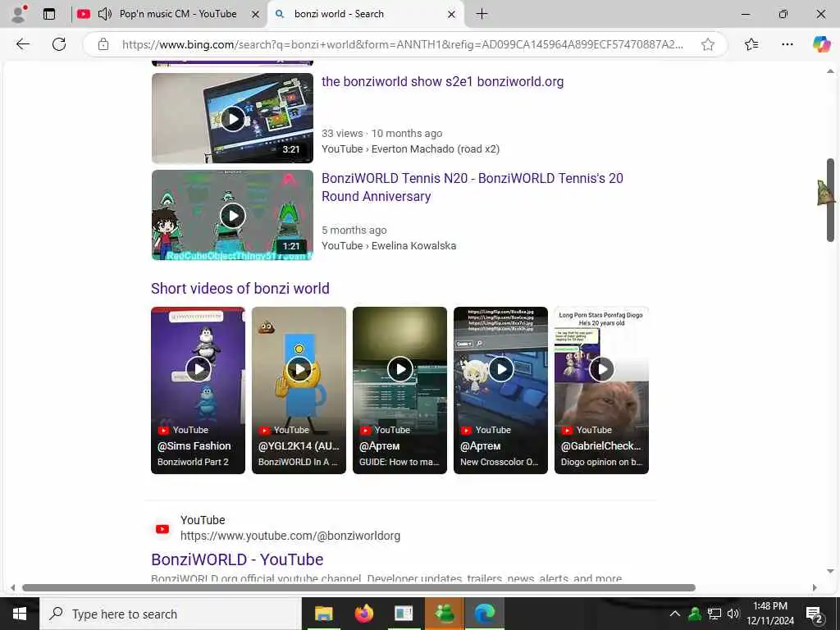Open network status tray icon

point(714,614)
